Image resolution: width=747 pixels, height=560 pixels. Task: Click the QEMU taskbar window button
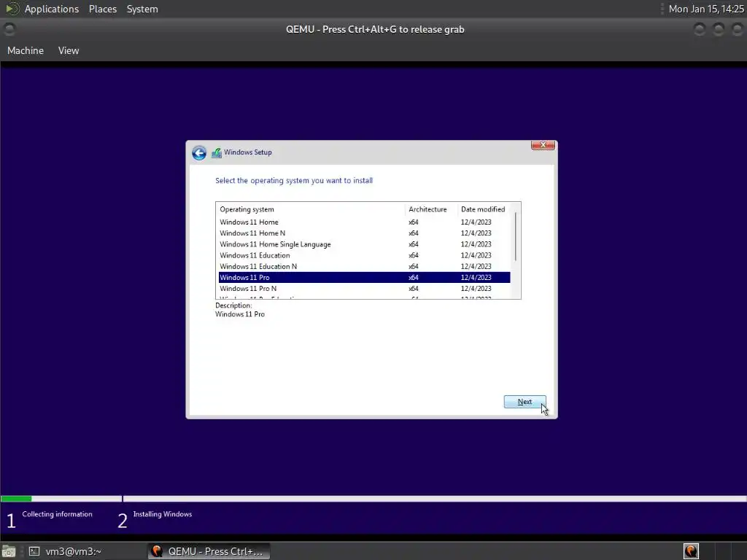point(209,551)
